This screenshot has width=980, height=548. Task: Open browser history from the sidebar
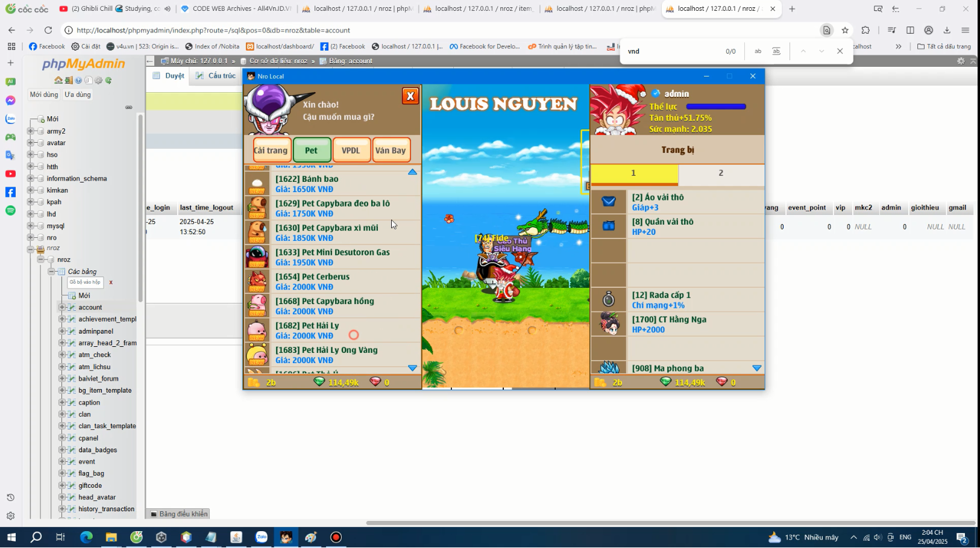pyautogui.click(x=10, y=497)
